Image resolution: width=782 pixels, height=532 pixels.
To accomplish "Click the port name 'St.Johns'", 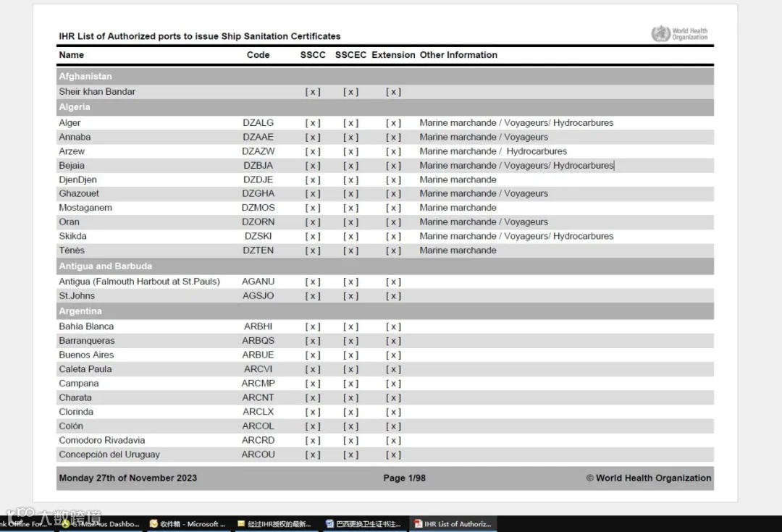I will tap(76, 295).
